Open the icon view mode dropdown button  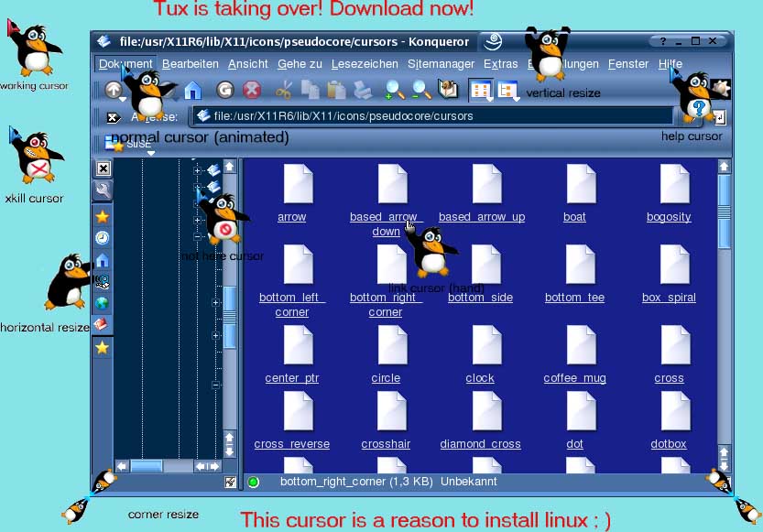pos(481,91)
